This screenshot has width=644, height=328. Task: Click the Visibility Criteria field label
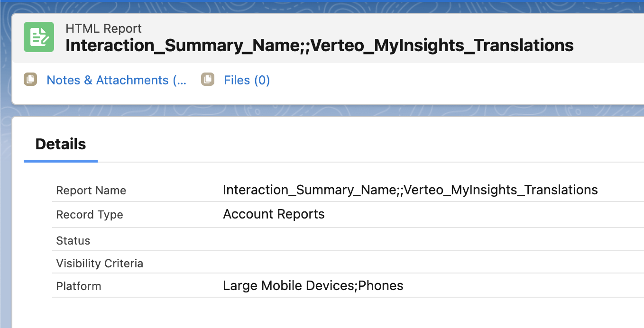click(100, 264)
